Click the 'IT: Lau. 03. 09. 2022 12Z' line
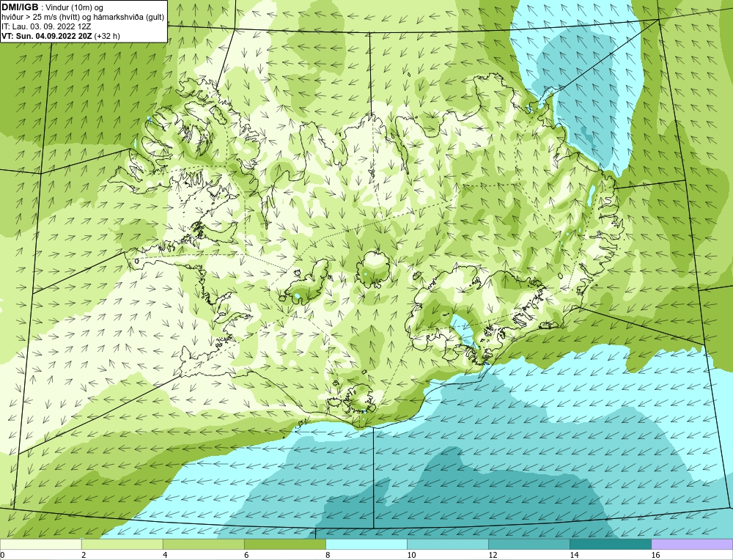Screen dimensions: 733x560 [46, 26]
